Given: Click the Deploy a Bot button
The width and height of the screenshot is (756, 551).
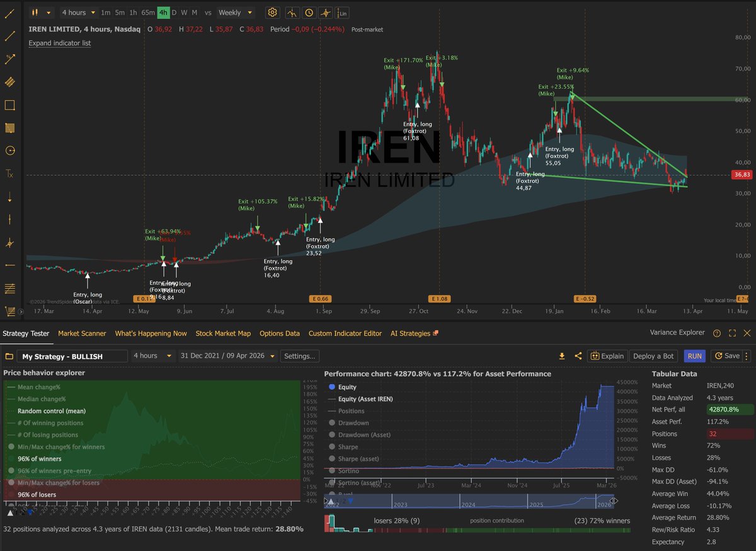Looking at the screenshot, I should click(x=653, y=356).
